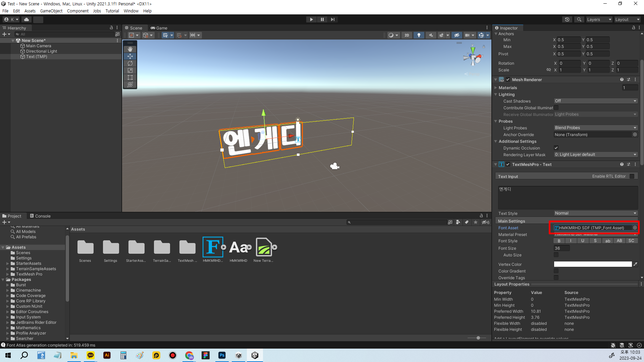Toggle Contribute Global Illumination checkbox
Screen dimensions: 644x362
click(556, 108)
